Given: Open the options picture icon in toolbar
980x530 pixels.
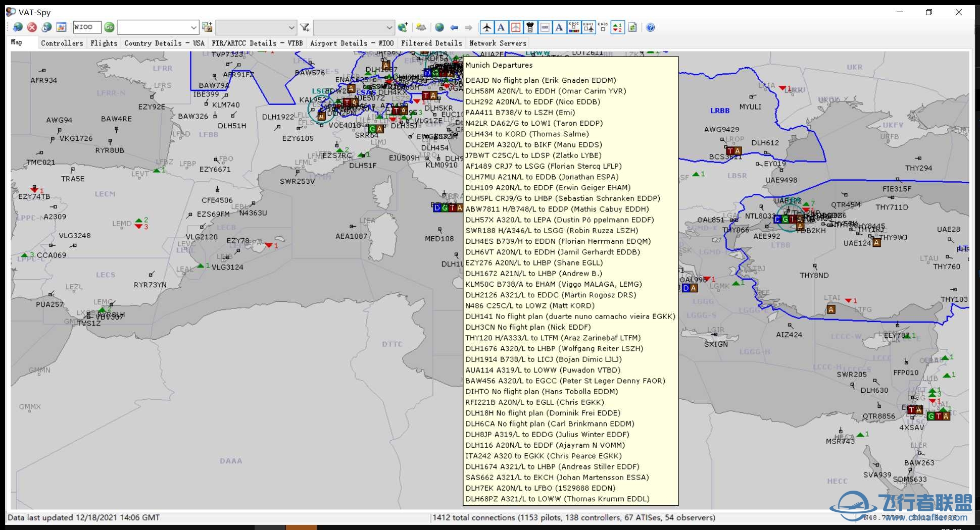Looking at the screenshot, I should [x=61, y=27].
